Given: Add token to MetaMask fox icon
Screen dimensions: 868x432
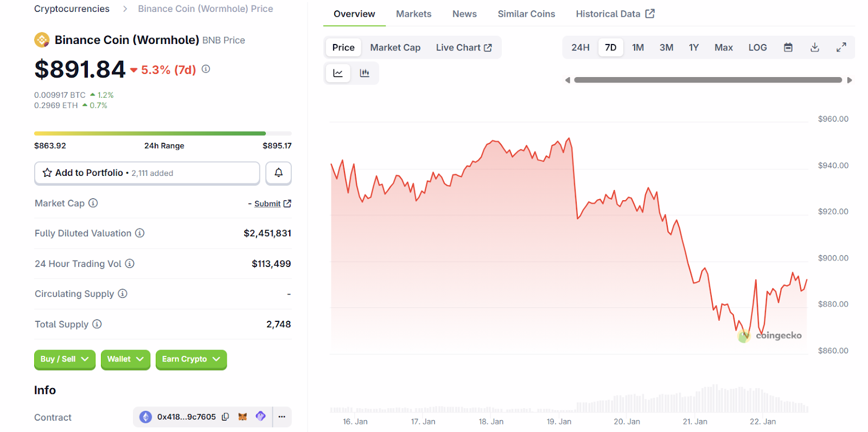Looking at the screenshot, I should tap(242, 417).
